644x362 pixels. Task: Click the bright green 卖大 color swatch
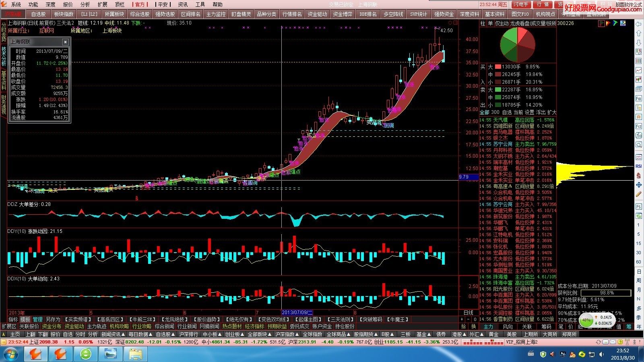tap(498, 90)
